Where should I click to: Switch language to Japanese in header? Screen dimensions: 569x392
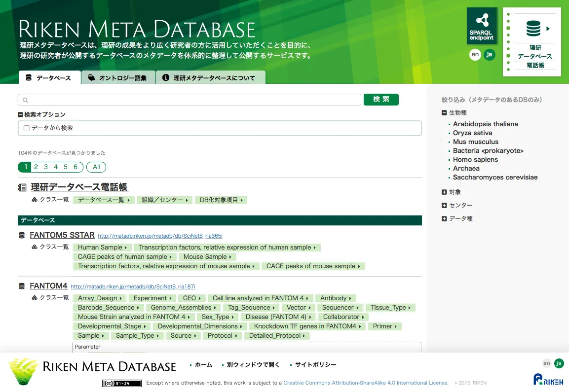coord(489,55)
